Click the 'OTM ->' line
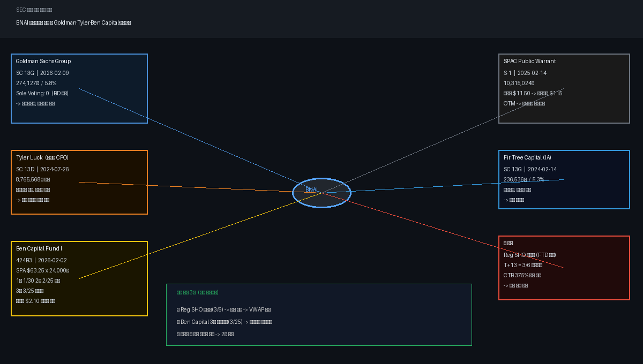Image resolution: width=643 pixels, height=364 pixels. 525,103
